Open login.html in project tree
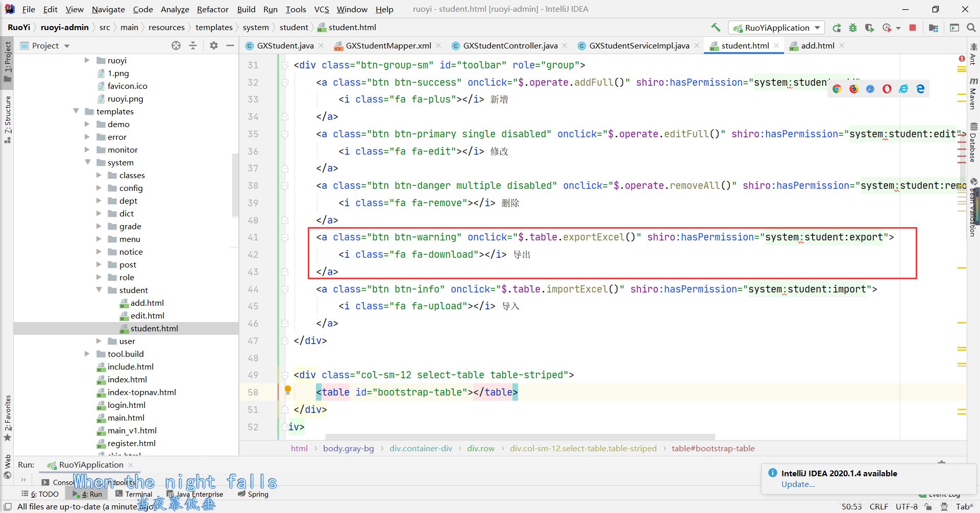The width and height of the screenshot is (980, 513). (126, 405)
